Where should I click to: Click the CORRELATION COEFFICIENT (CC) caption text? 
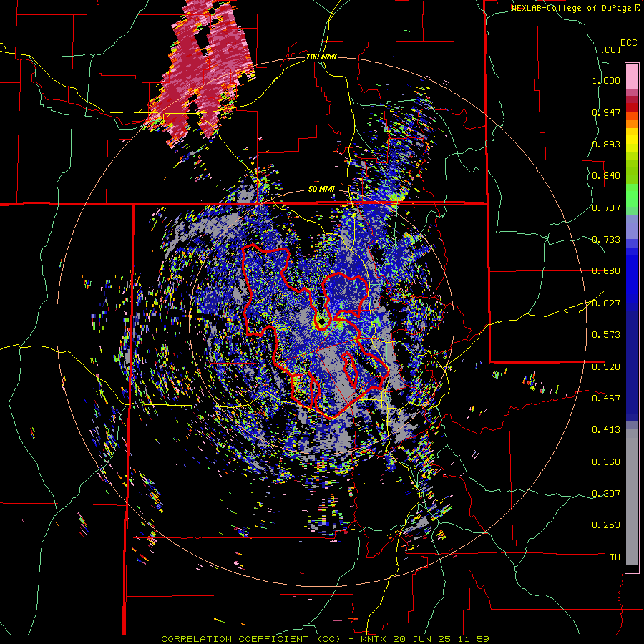pos(250,639)
